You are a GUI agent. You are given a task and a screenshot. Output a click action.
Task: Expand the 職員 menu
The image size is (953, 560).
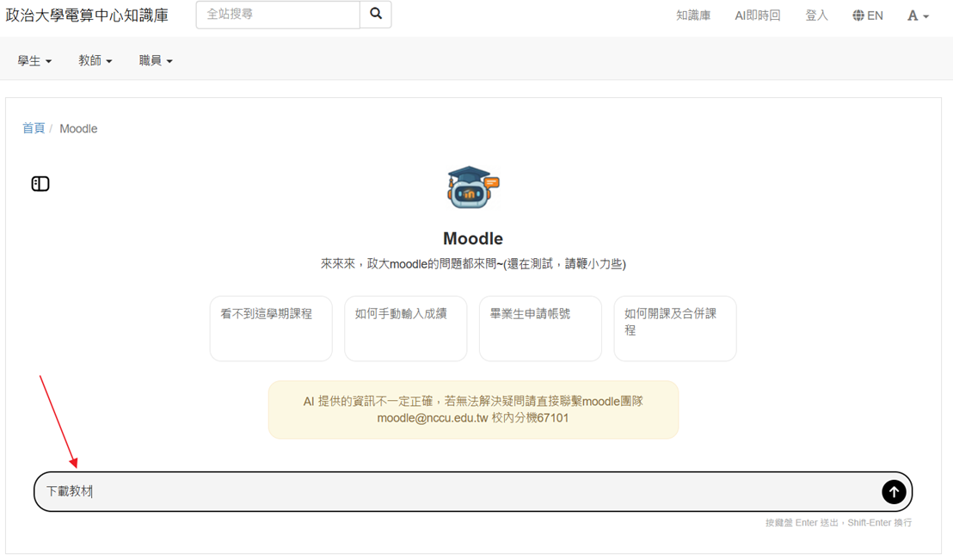(156, 61)
